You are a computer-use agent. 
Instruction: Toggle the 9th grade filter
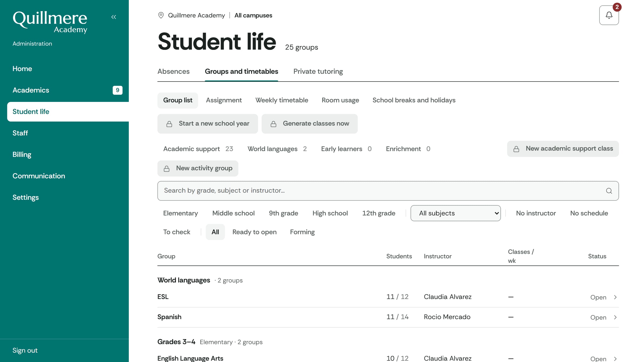[283, 213]
